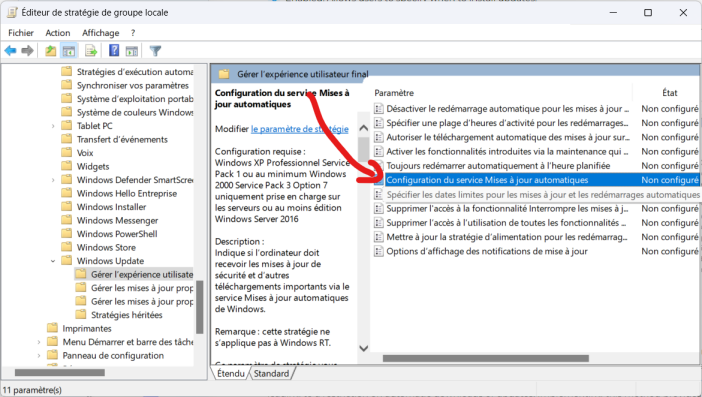
Task: Open the Fichier menu
Action: [21, 33]
